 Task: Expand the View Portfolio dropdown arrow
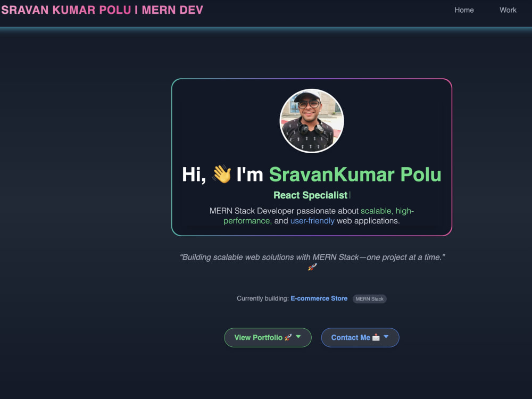click(298, 337)
